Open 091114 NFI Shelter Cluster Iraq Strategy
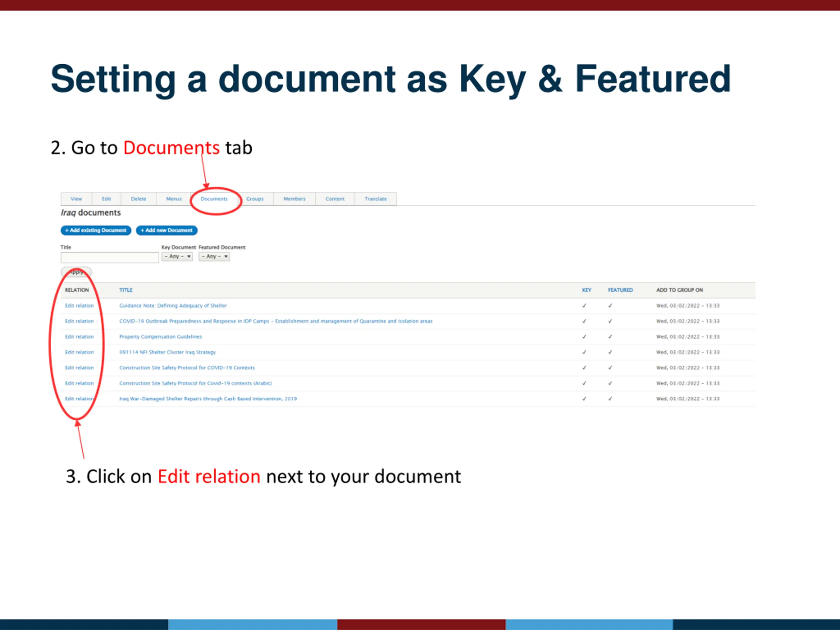Image resolution: width=840 pixels, height=630 pixels. tap(167, 352)
